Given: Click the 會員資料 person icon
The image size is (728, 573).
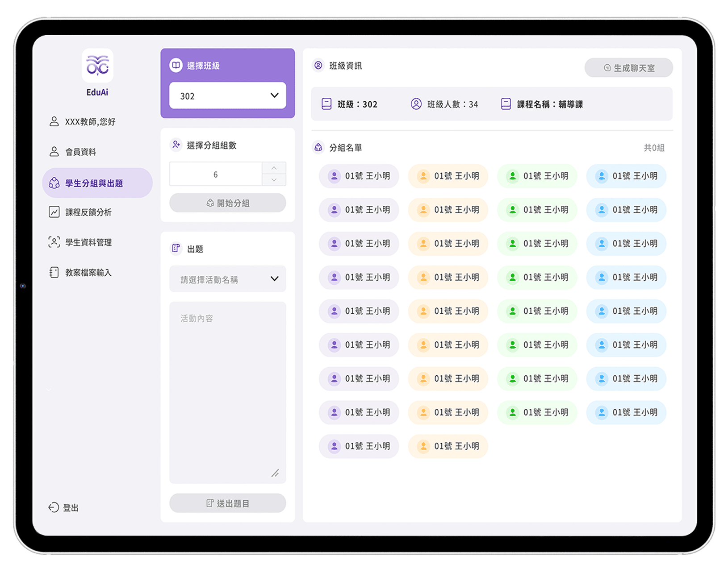Looking at the screenshot, I should [x=54, y=152].
